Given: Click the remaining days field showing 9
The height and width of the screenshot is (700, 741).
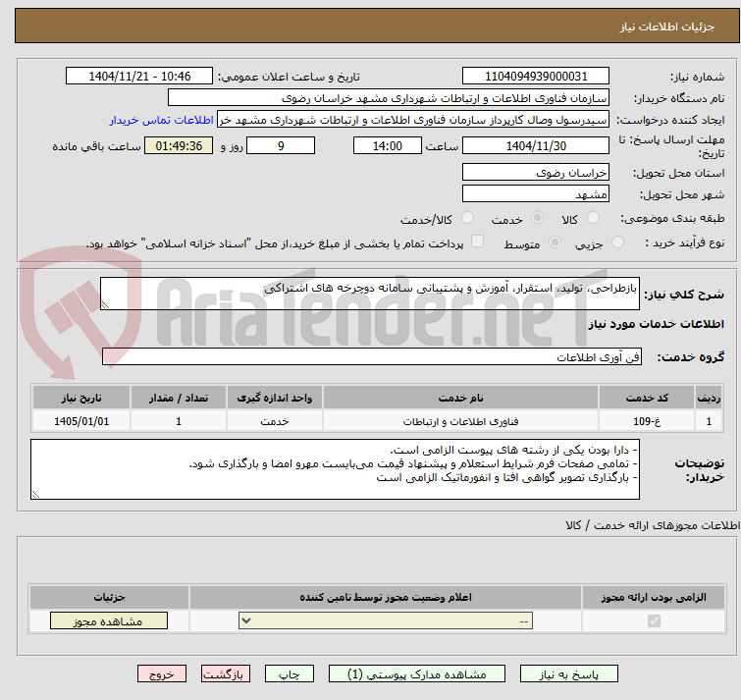Looking at the screenshot, I should tap(281, 145).
